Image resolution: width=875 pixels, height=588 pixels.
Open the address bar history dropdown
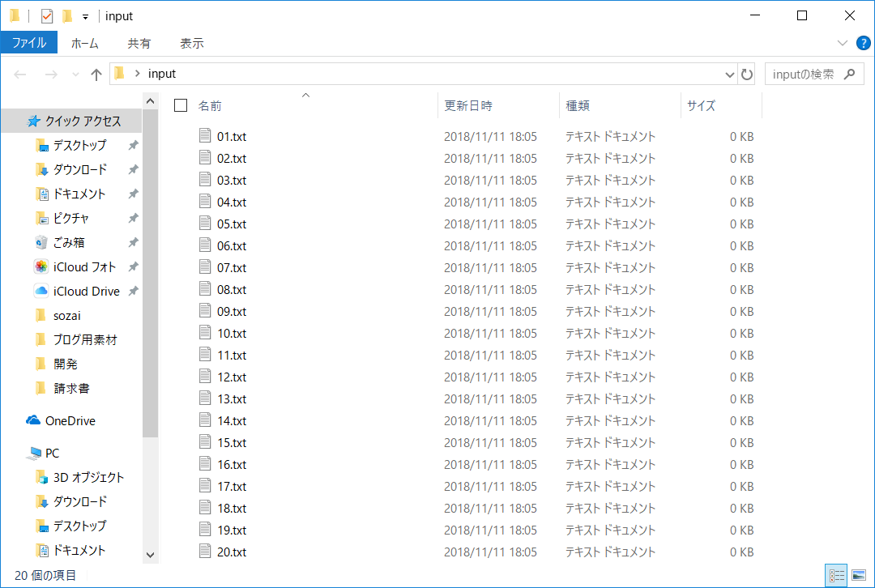click(x=729, y=74)
